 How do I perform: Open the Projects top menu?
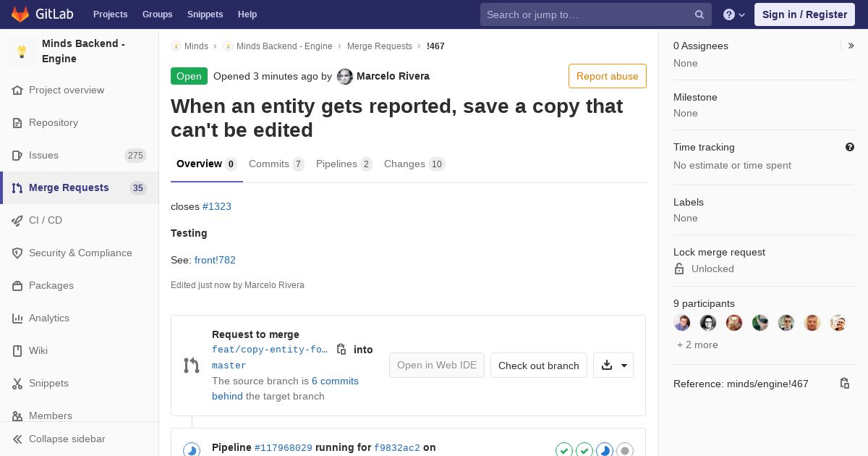click(110, 14)
